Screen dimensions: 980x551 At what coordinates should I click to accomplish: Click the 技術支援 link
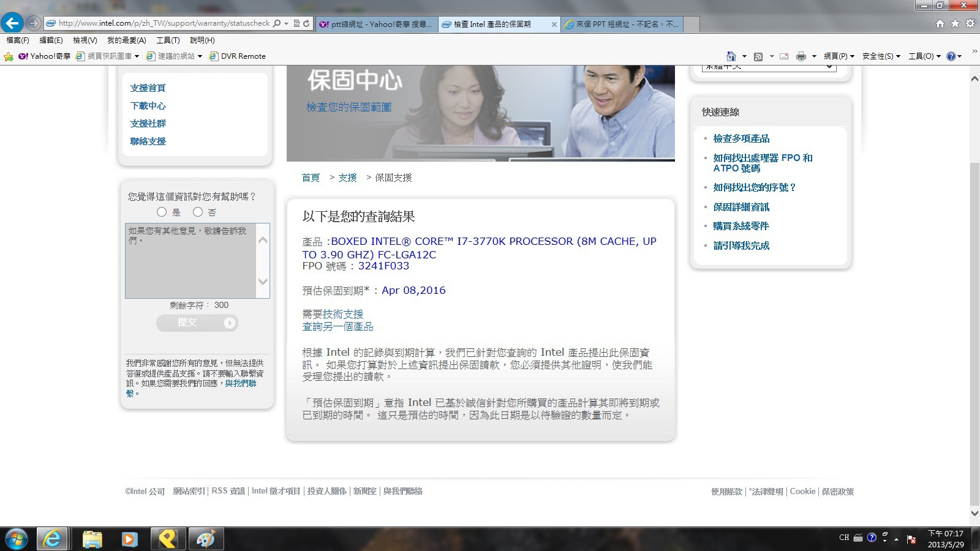tap(343, 314)
